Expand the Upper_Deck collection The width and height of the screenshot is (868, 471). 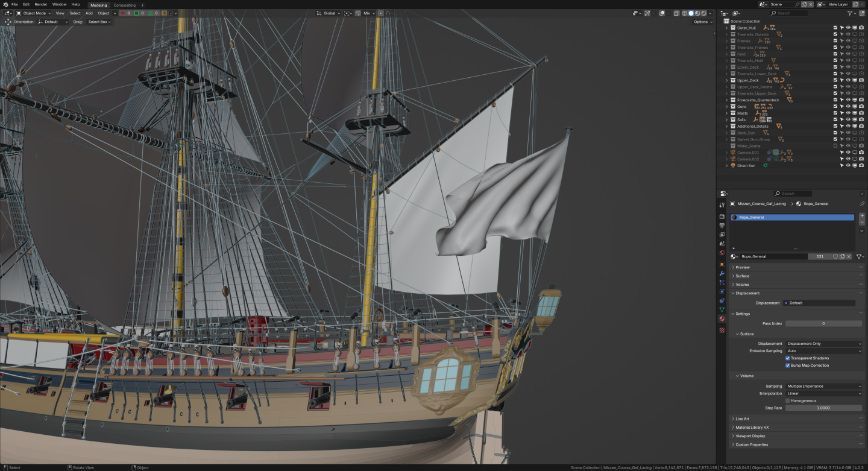click(x=727, y=80)
